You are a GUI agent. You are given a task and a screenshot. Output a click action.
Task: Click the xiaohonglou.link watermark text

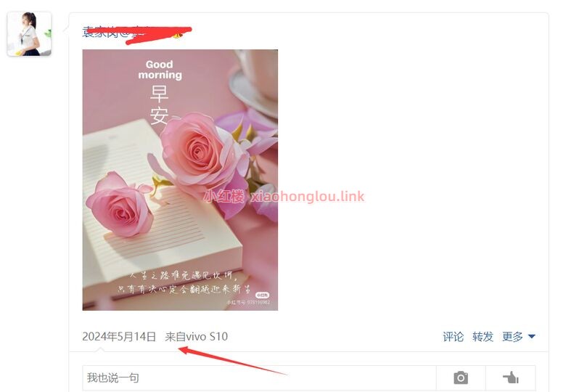coord(308,196)
